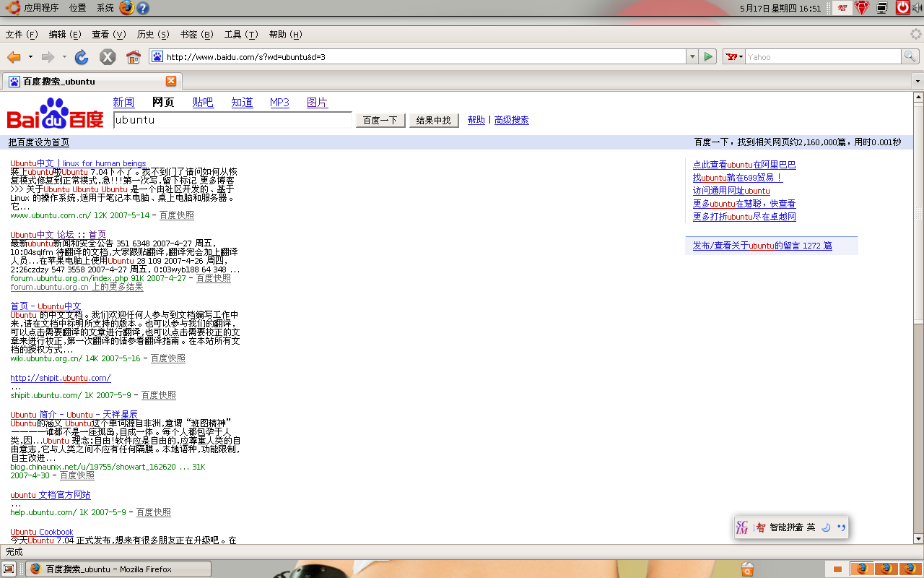Launch Firefox from the top panel icon

[x=127, y=8]
